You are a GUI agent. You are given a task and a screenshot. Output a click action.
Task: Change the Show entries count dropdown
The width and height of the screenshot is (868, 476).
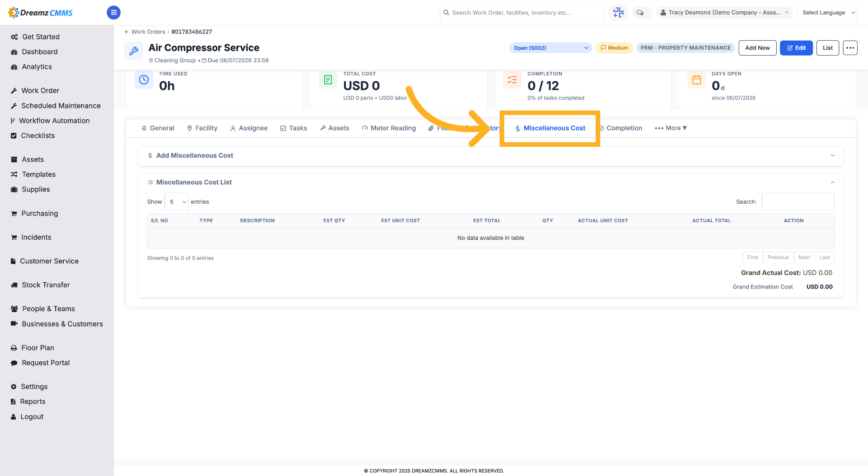(x=176, y=202)
